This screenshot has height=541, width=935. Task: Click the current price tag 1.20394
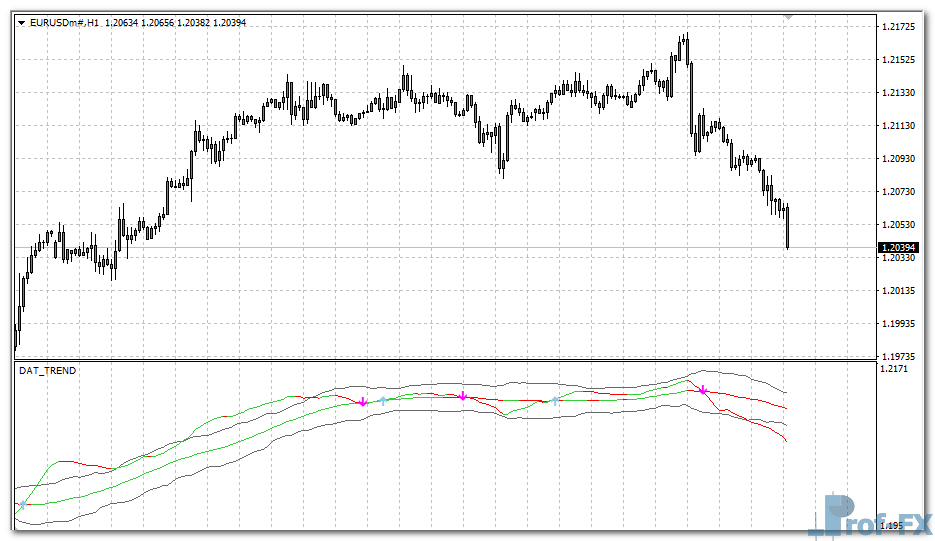click(897, 247)
